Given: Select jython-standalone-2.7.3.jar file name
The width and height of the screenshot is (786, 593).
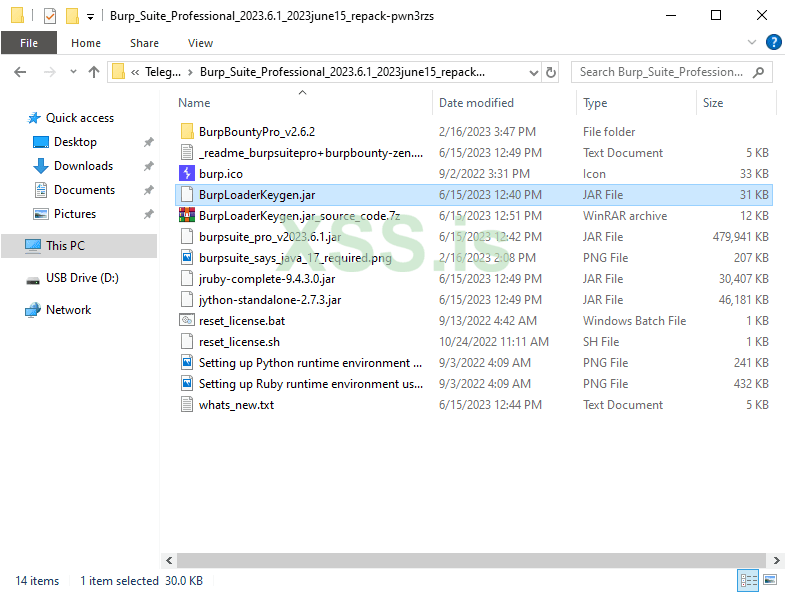Looking at the screenshot, I should coord(270,300).
